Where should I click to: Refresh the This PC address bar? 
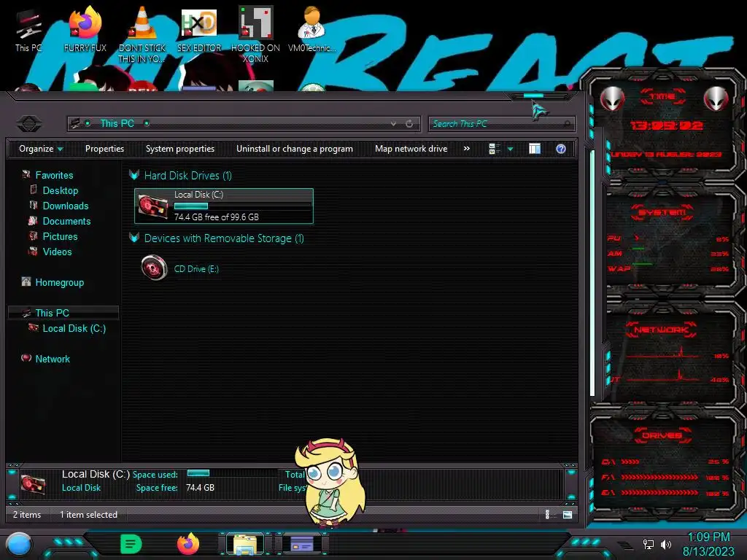(409, 124)
